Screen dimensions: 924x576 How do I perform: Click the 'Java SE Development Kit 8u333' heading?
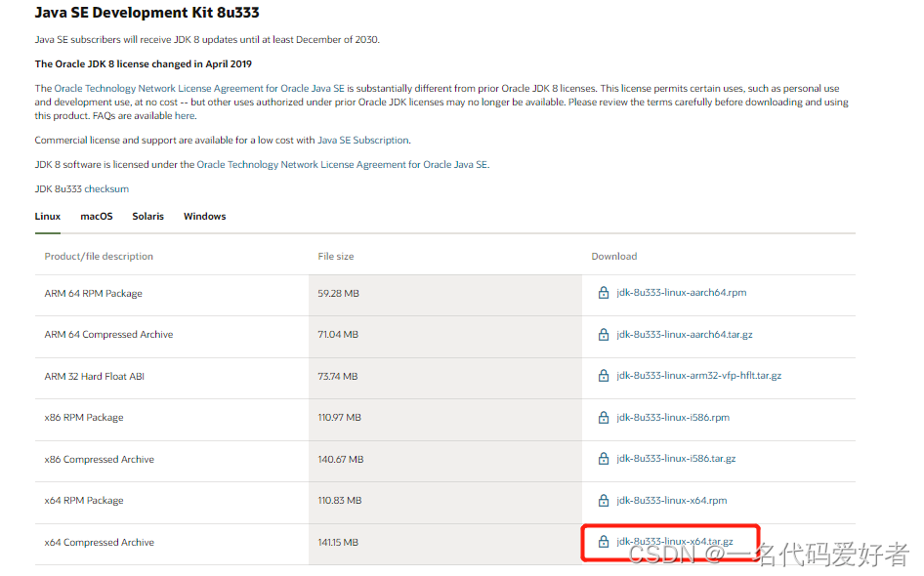click(x=147, y=13)
